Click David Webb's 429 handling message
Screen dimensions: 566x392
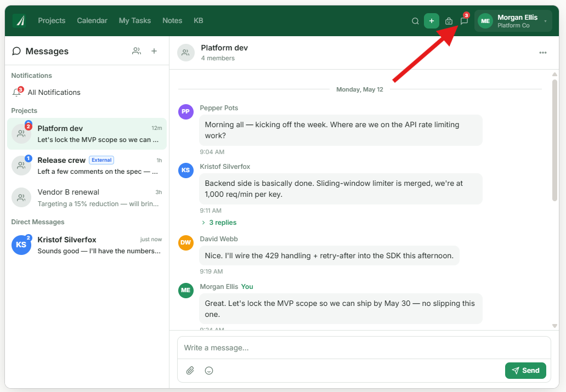(x=329, y=255)
